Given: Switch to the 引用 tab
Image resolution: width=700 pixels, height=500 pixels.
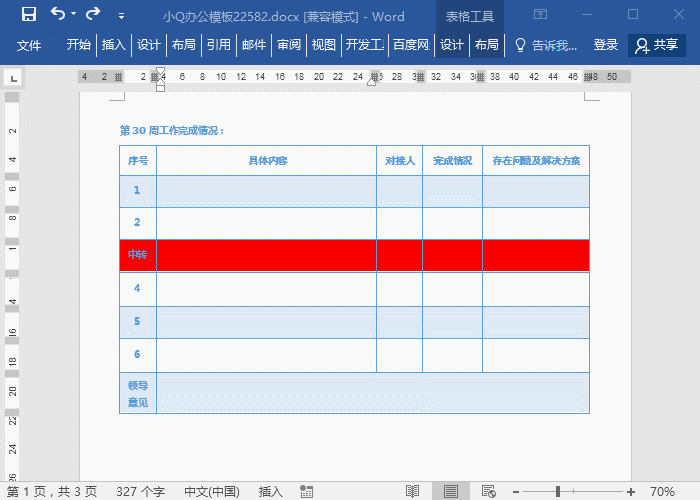Looking at the screenshot, I should 219,45.
